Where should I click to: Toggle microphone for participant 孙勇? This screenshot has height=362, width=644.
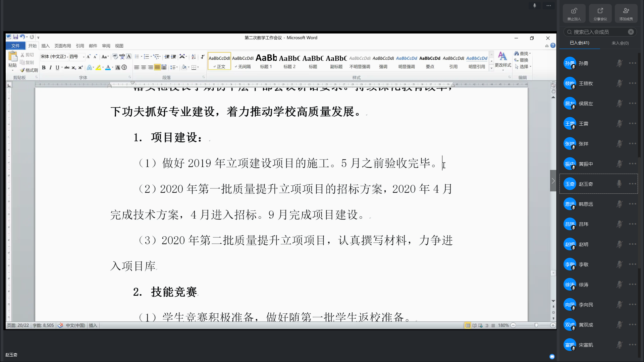[x=619, y=63]
